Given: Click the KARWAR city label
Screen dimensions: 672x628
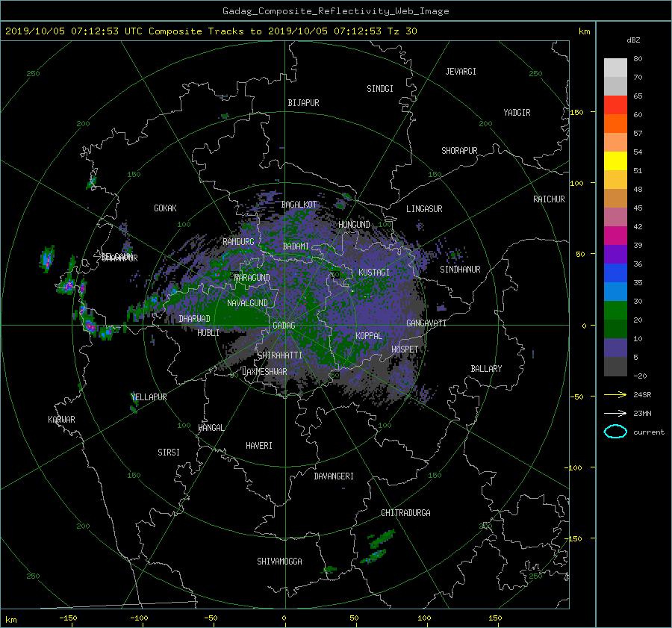Looking at the screenshot, I should click(61, 420).
